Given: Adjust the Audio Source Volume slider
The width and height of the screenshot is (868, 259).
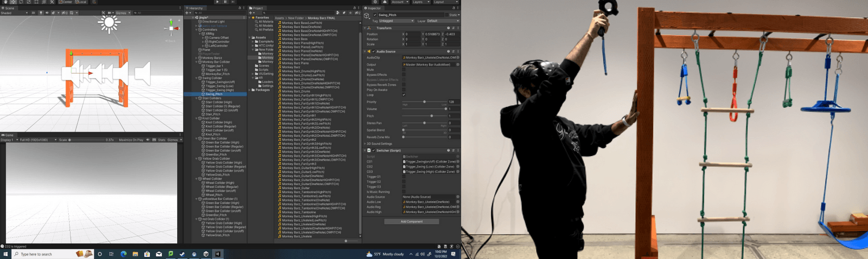Looking at the screenshot, I should click(x=425, y=109).
